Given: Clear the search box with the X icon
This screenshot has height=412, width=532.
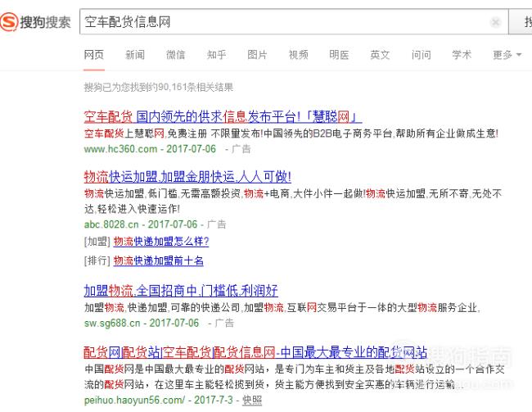Looking at the screenshot, I should (495, 22).
